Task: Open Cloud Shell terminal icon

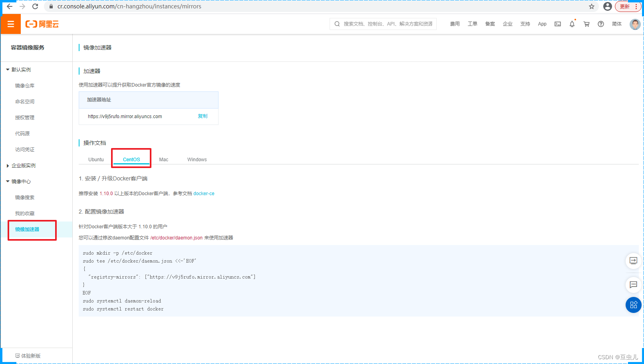Action: point(558,24)
